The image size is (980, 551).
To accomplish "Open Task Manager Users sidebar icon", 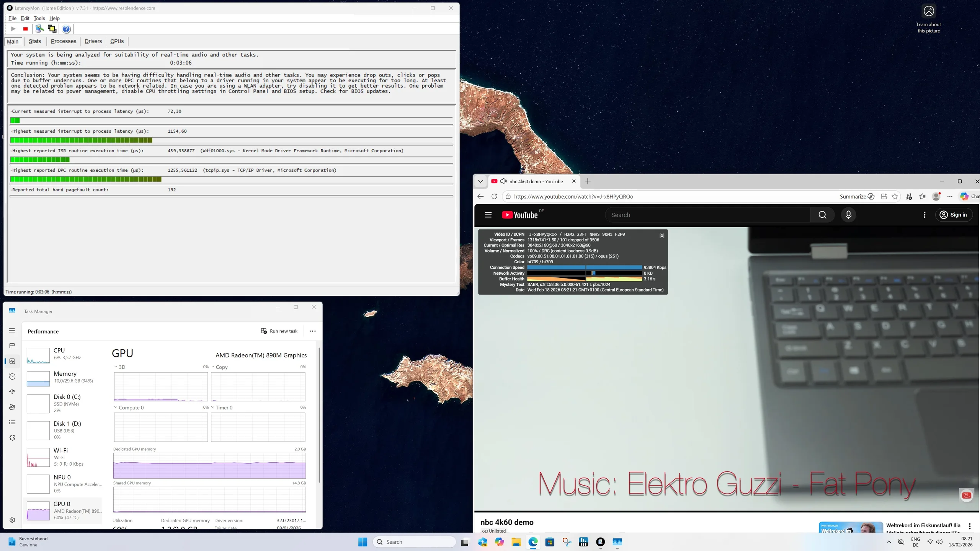I will pyautogui.click(x=12, y=407).
